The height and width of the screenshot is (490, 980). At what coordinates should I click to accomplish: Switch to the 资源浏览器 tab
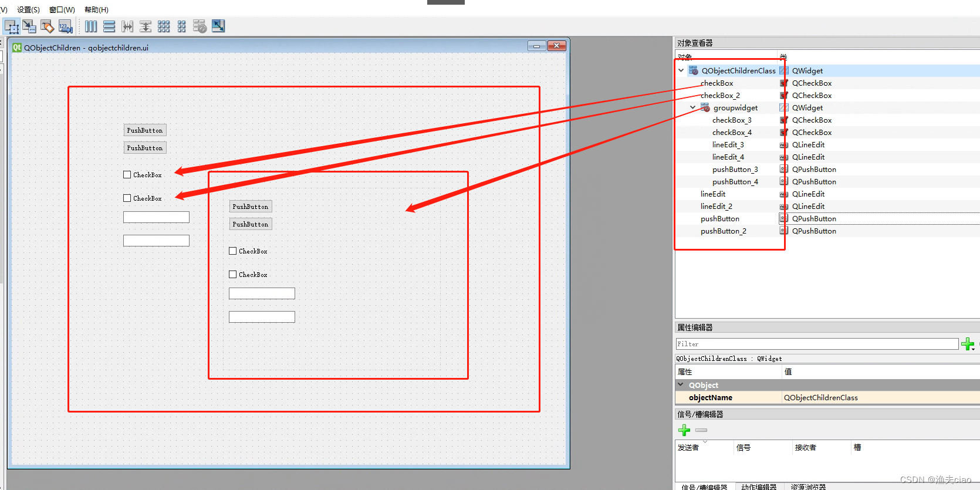pyautogui.click(x=808, y=486)
